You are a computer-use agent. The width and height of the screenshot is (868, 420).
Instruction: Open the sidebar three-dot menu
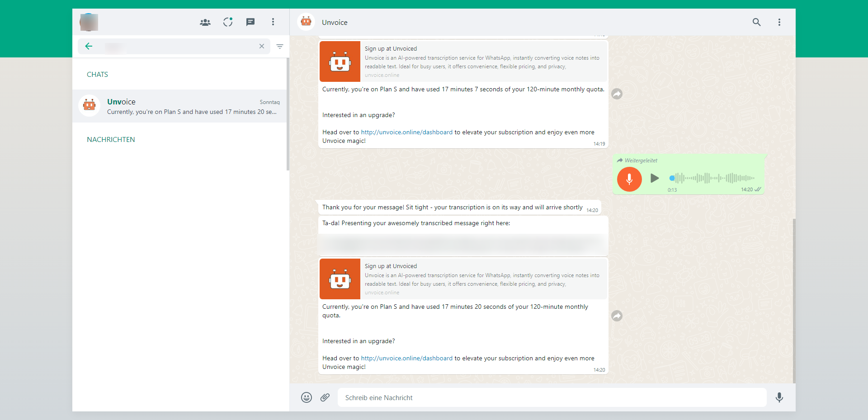(273, 22)
